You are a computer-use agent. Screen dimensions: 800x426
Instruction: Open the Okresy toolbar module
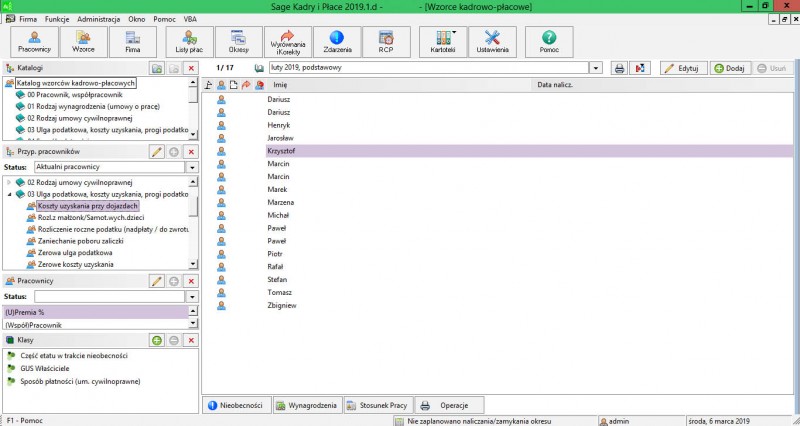239,42
